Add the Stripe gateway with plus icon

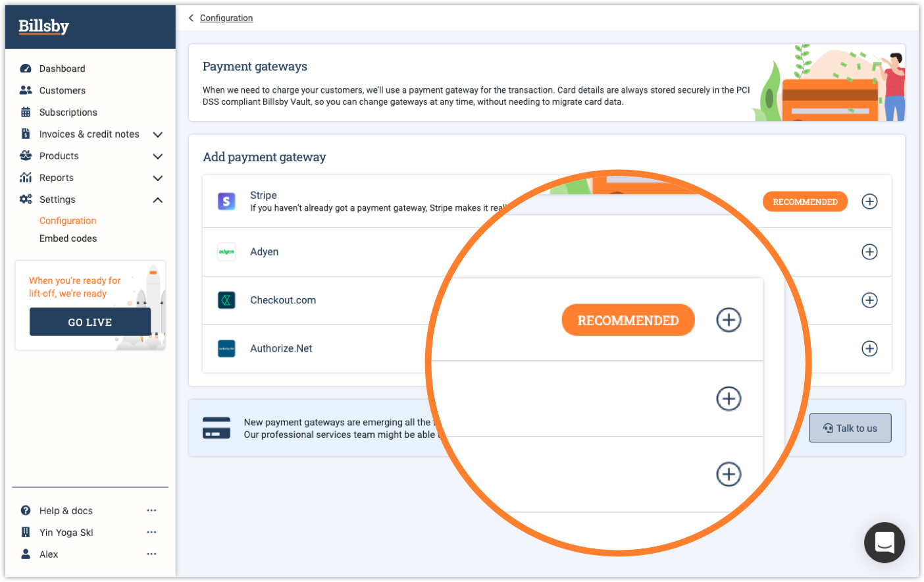(869, 201)
